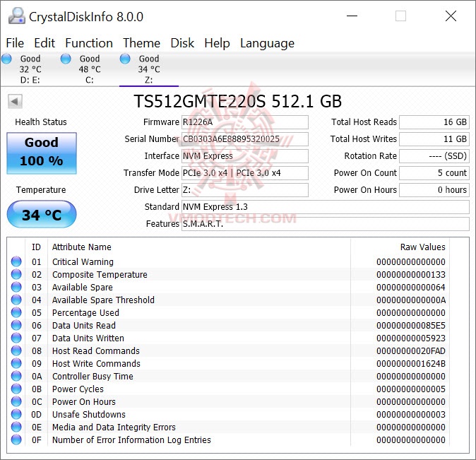Select the Host Write Commands attribute name
476x460 pixels.
pos(96,364)
